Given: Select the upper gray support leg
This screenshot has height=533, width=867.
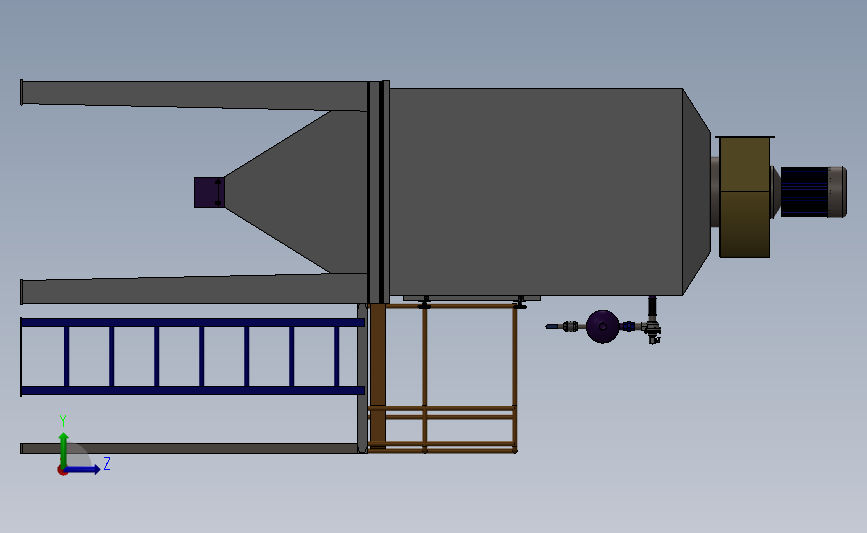Looking at the screenshot, I should click(194, 95).
